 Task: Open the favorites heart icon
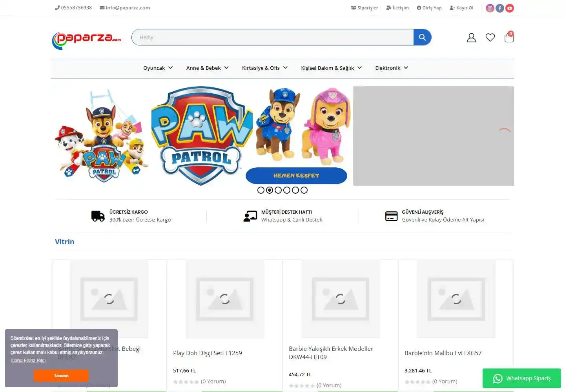click(490, 37)
